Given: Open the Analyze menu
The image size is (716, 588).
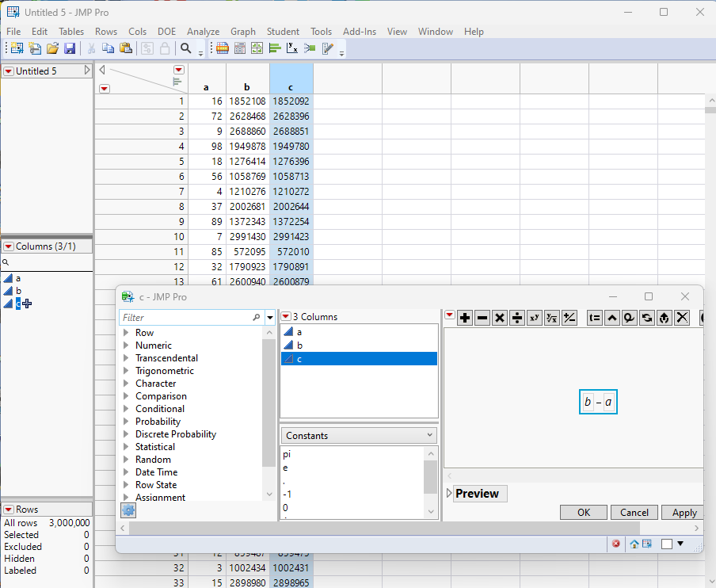Looking at the screenshot, I should [x=203, y=32].
